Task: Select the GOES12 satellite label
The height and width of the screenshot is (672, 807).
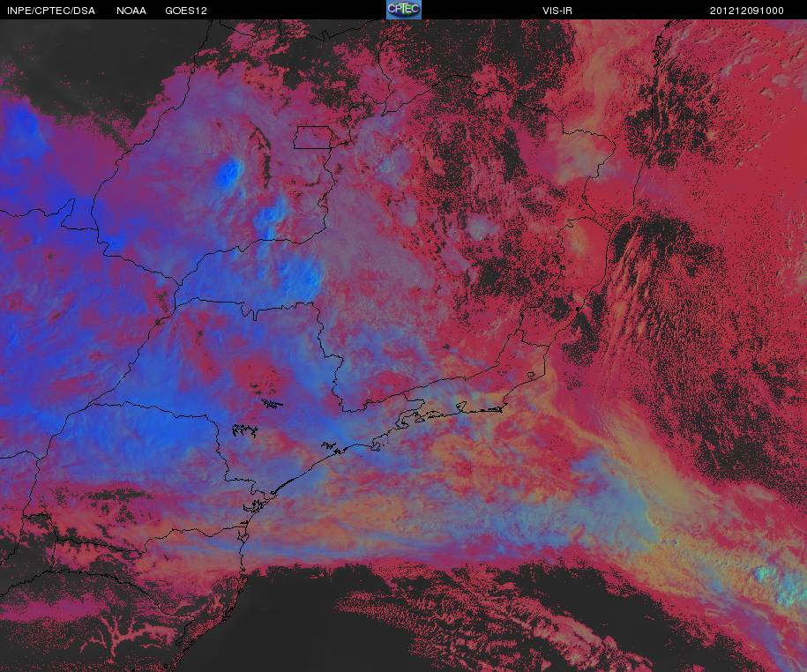Action: 186,11
